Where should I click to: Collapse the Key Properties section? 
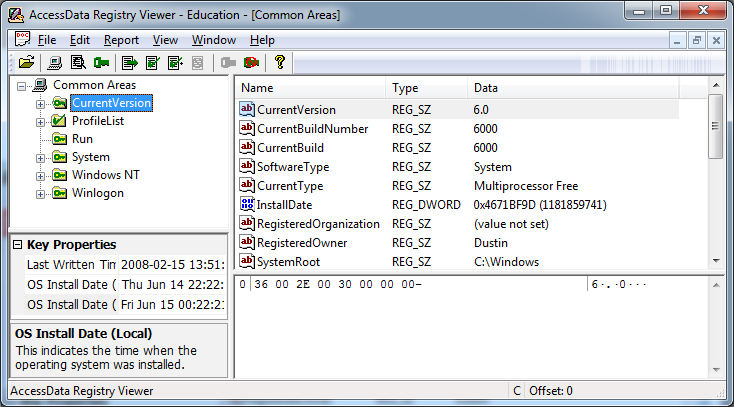(x=17, y=244)
